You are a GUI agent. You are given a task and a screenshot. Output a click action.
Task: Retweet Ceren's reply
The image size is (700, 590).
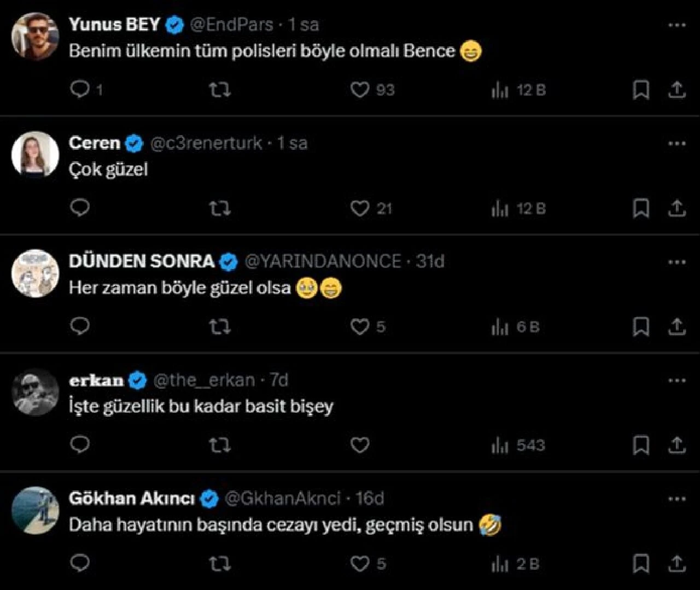[219, 208]
